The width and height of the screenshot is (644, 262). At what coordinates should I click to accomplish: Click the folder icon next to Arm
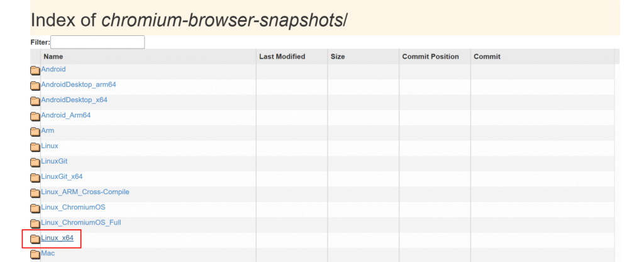(x=35, y=132)
